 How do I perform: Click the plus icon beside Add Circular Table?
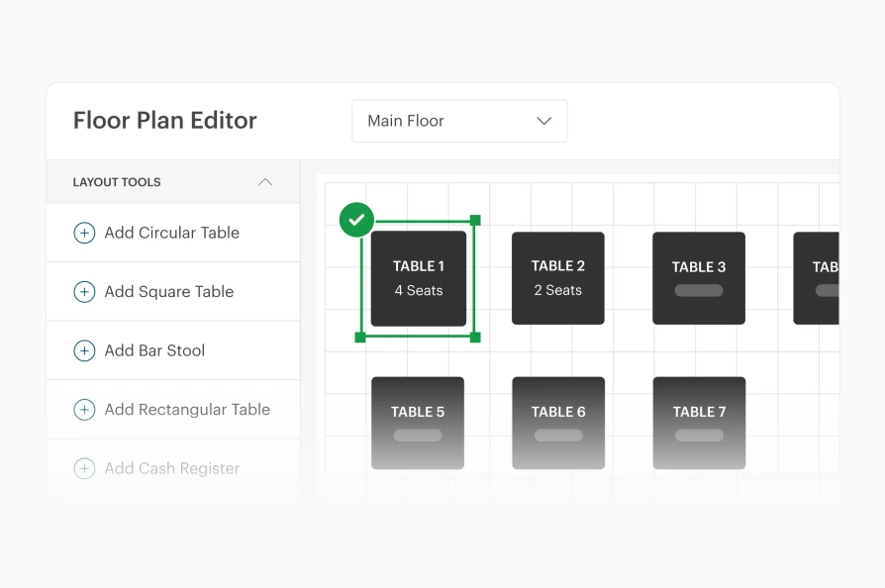coord(84,233)
